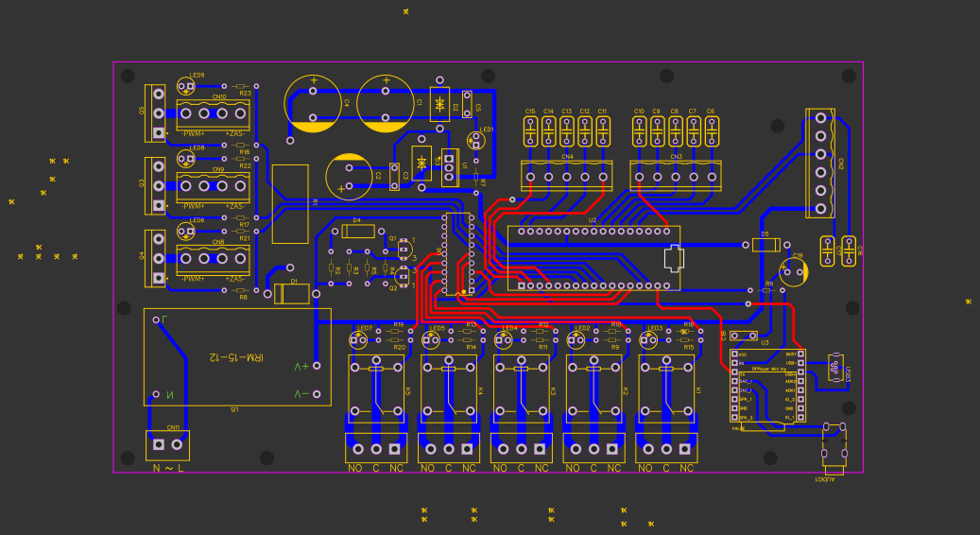Select capacitor C15
Image resolution: width=980 pixels, height=535 pixels.
coord(530,131)
